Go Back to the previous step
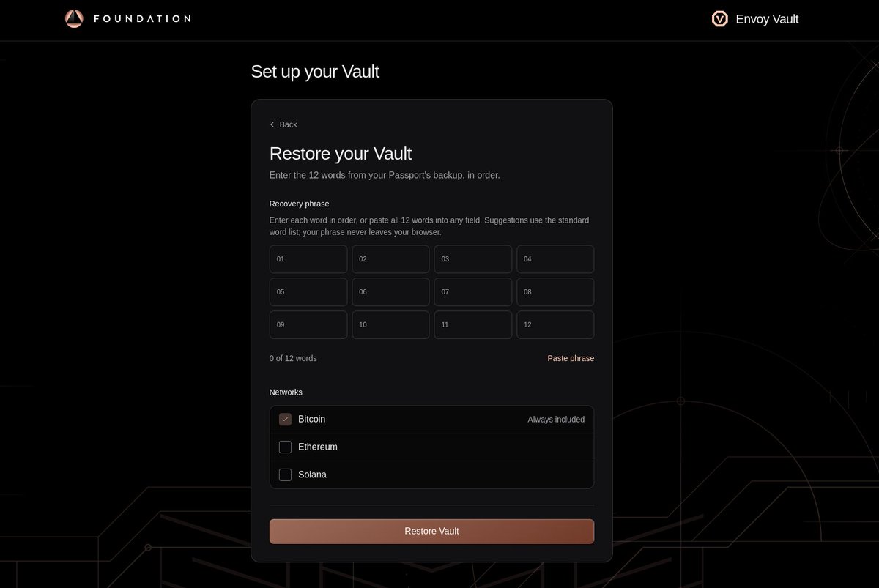 [283, 124]
